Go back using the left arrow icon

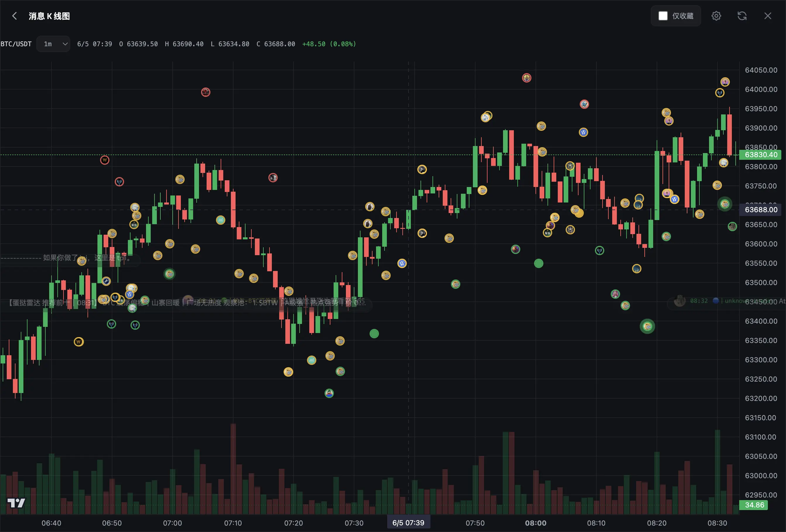pyautogui.click(x=15, y=16)
